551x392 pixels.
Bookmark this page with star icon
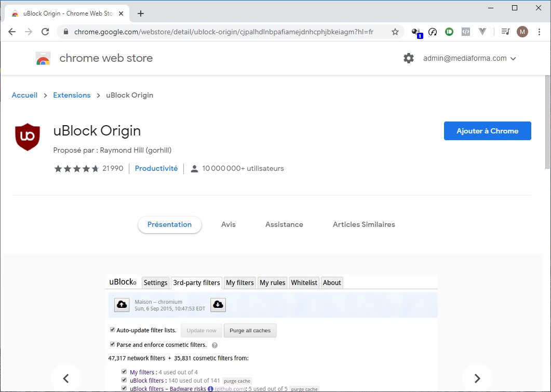pos(395,32)
